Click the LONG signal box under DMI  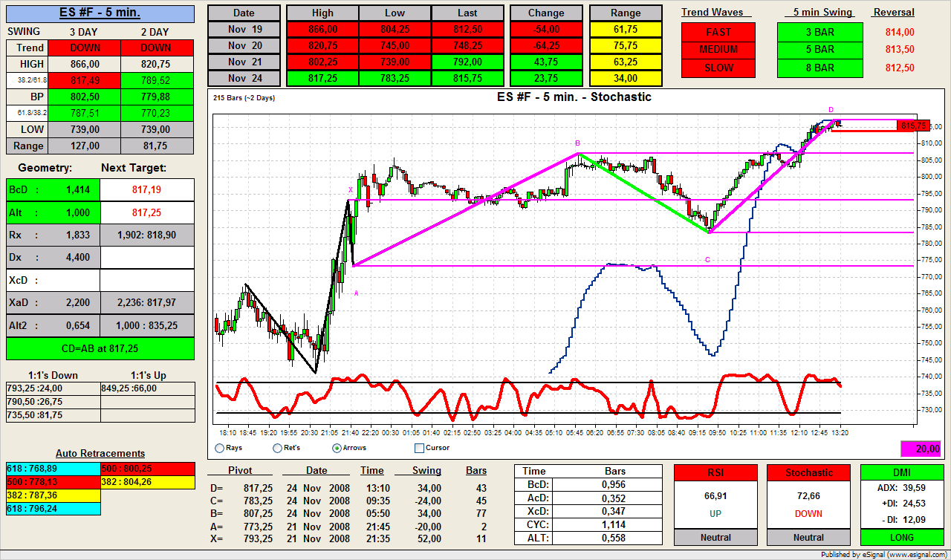902,537
